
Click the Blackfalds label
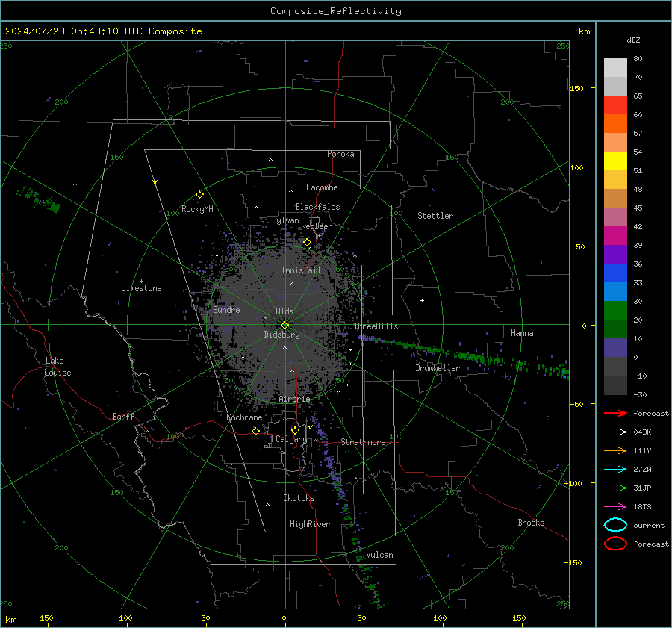pos(317,207)
